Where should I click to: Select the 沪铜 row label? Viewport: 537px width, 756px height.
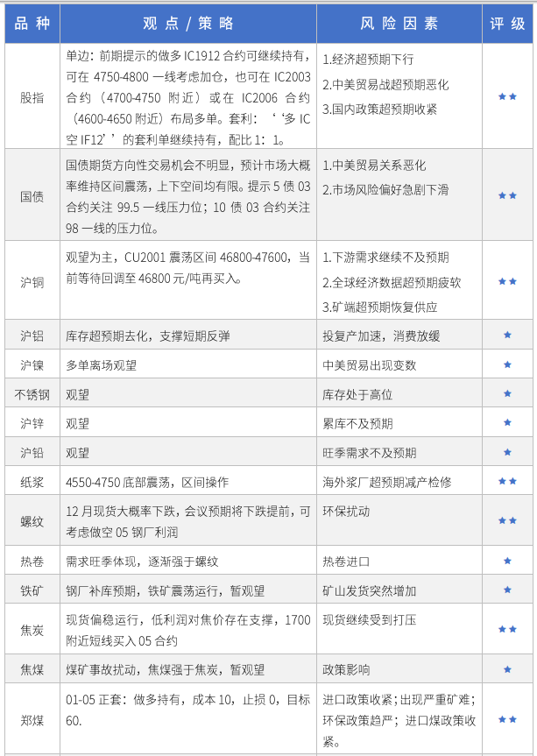[32, 281]
